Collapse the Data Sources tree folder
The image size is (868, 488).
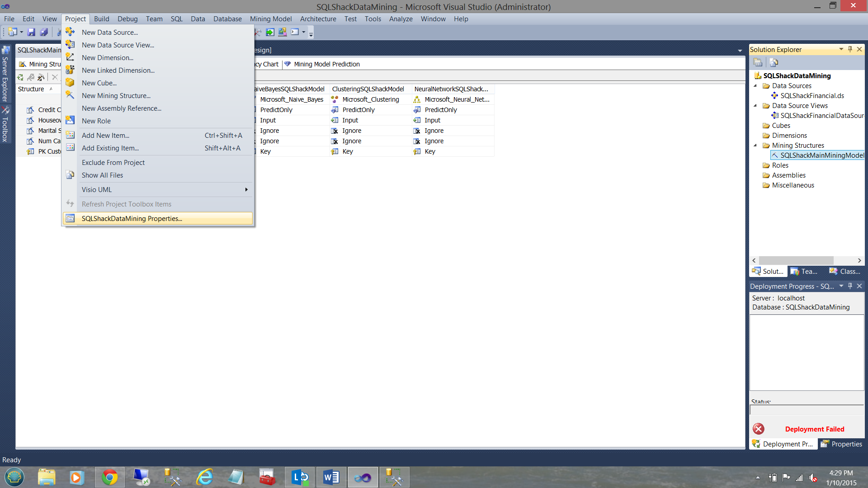pos(755,86)
